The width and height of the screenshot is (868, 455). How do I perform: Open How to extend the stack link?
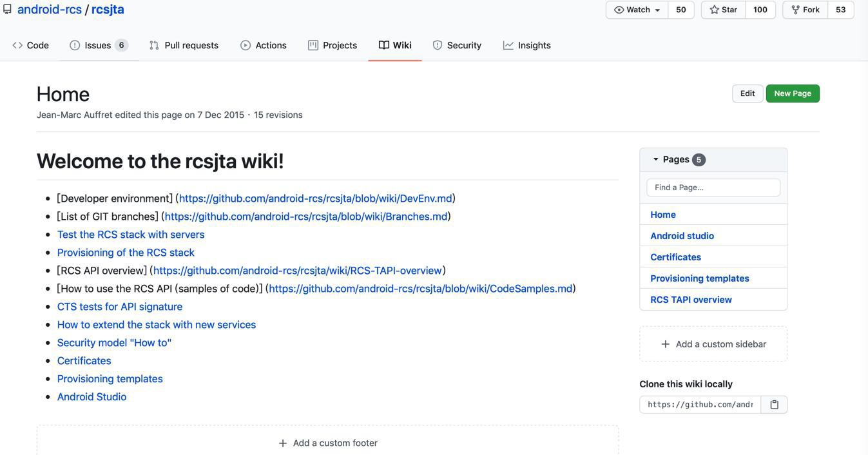[x=157, y=325]
